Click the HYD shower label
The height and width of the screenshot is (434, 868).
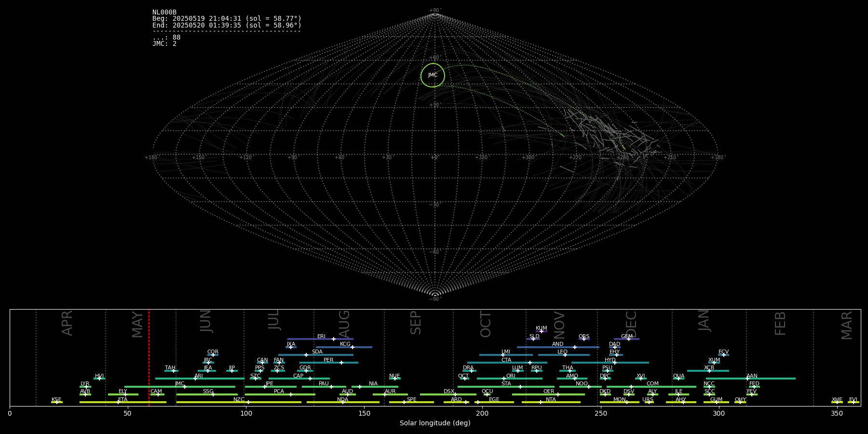610,360
